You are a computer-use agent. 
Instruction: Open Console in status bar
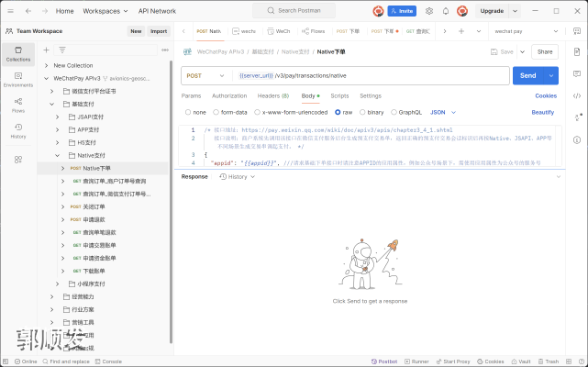click(108, 361)
